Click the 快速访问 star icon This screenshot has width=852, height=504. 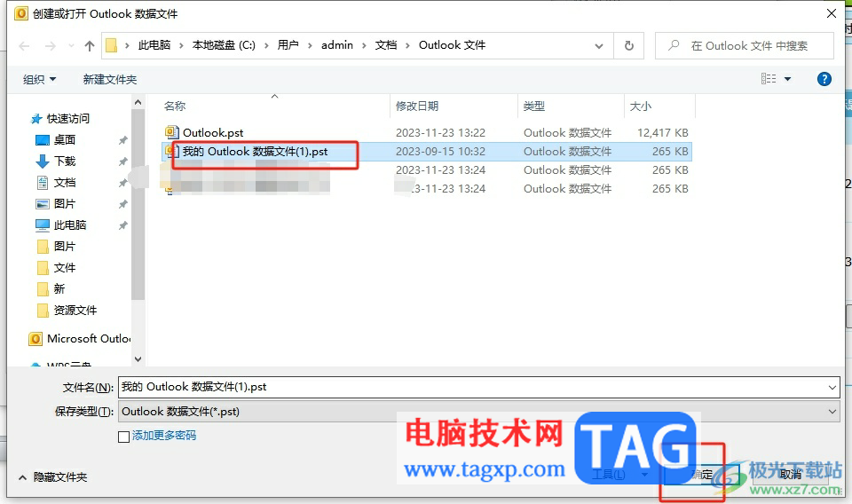pos(36,118)
